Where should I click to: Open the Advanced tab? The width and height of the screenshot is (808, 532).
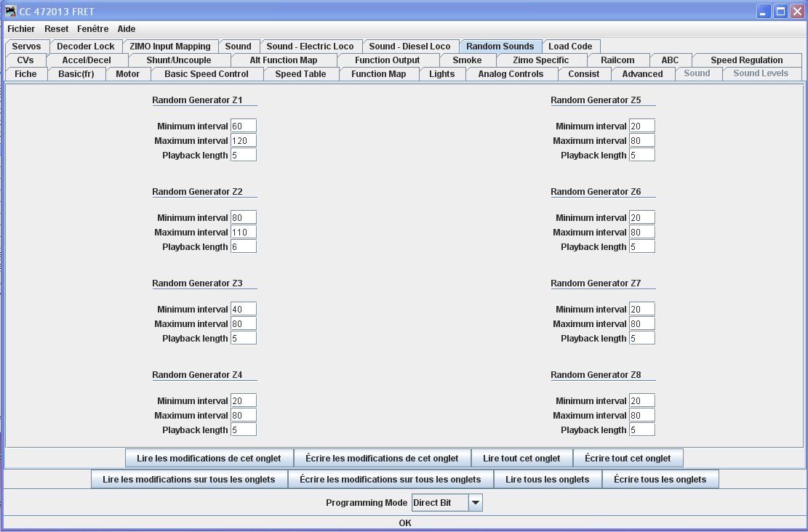point(643,74)
